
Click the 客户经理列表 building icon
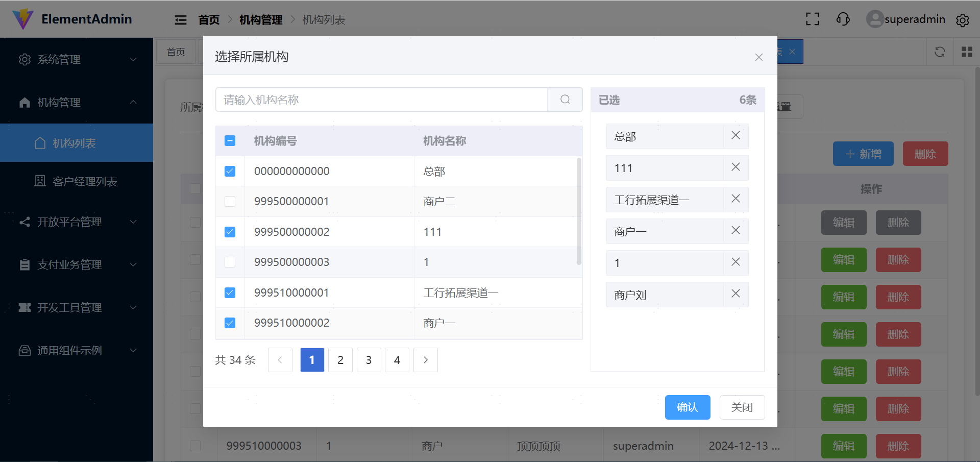coord(40,181)
